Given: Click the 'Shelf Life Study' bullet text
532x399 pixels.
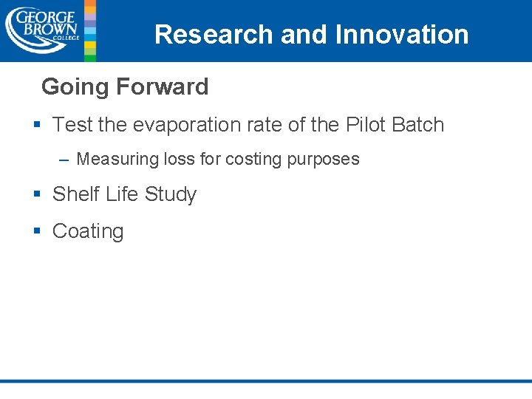Looking at the screenshot, I should 124,194.
